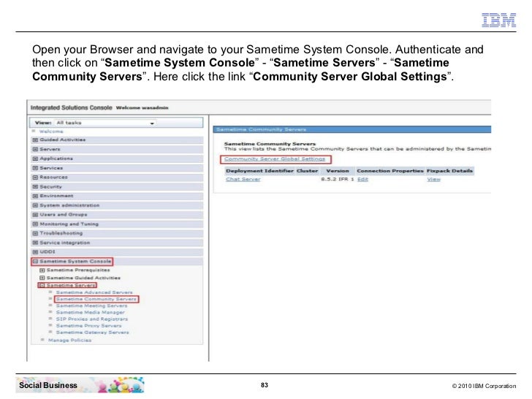532x399 pixels.
Task: Expand the Resources section
Action: point(35,177)
